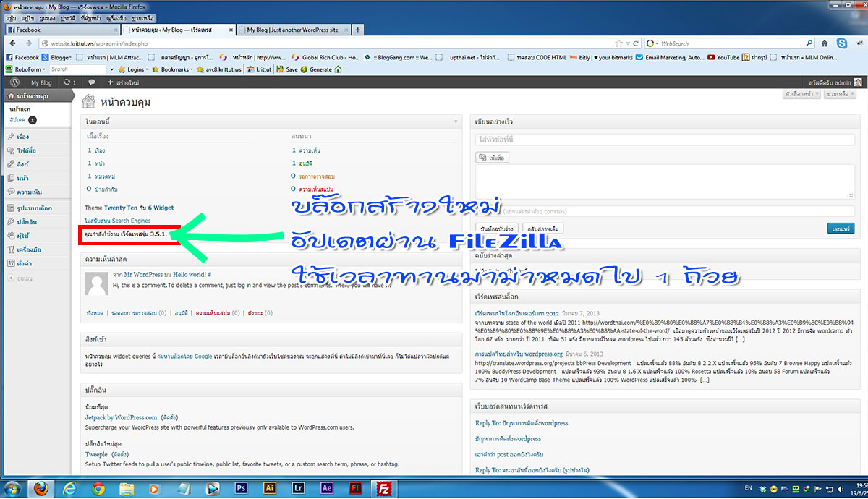Expand the RoboForm Logins dropdown
Screen dimensions: 868x499
133,69
